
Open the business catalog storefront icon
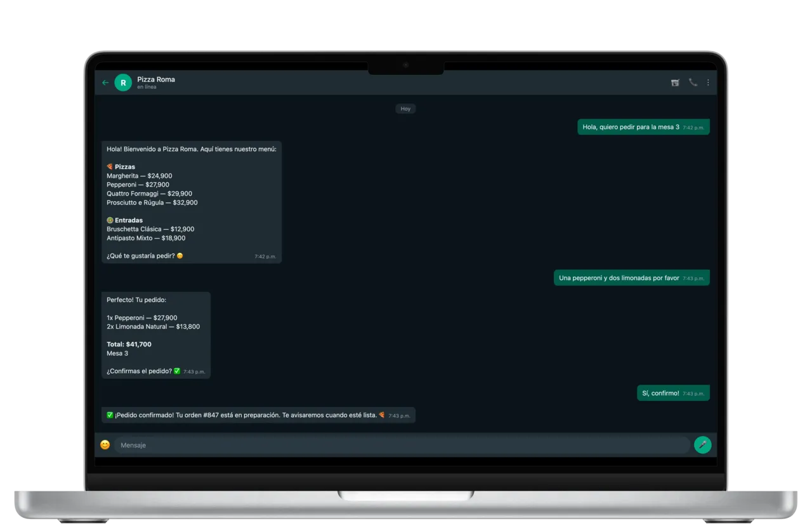675,82
